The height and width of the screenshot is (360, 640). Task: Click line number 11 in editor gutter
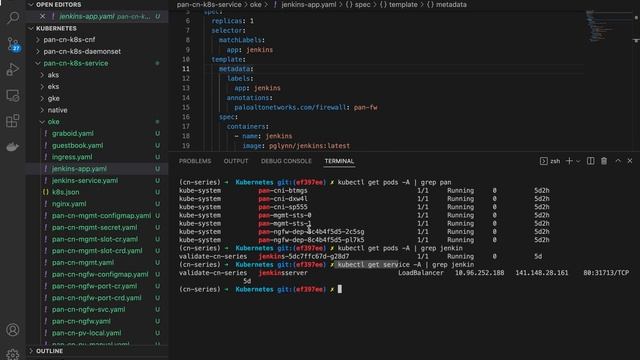(186, 69)
